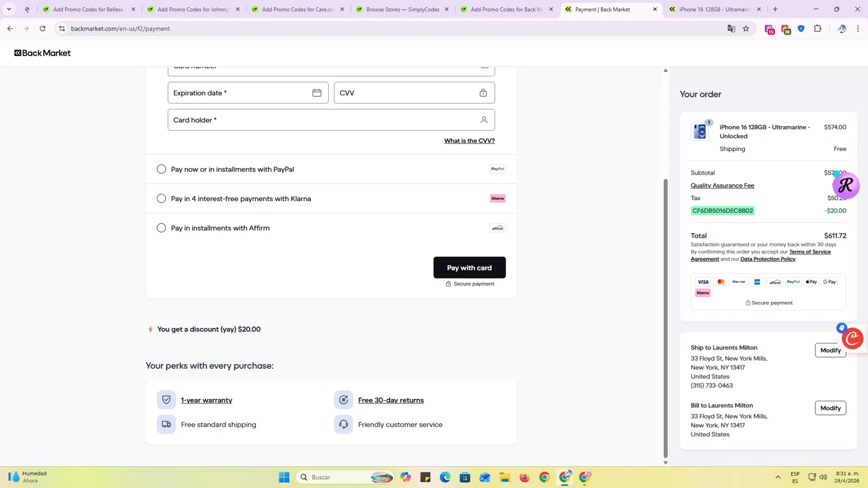Image resolution: width=868 pixels, height=488 pixels.
Task: Modify the Bill to address
Action: pyautogui.click(x=830, y=408)
